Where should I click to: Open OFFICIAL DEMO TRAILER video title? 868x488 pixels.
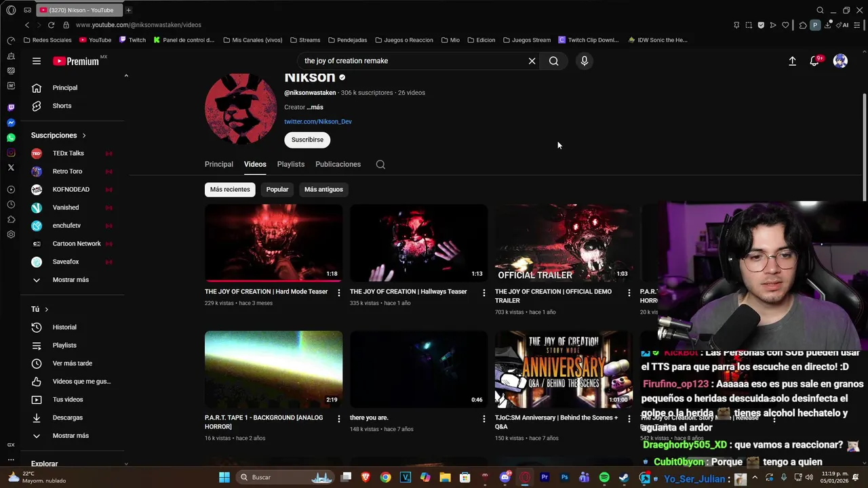553,296
